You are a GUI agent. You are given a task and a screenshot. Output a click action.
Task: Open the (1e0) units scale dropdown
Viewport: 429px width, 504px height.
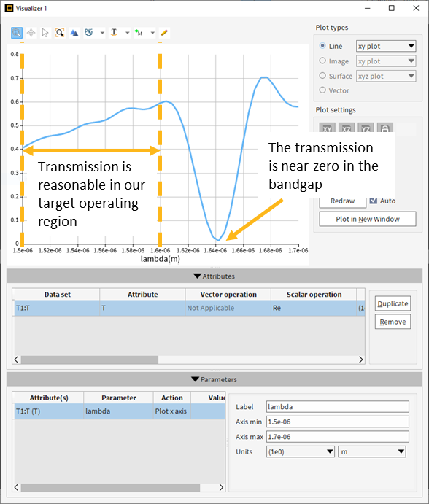pyautogui.click(x=301, y=451)
